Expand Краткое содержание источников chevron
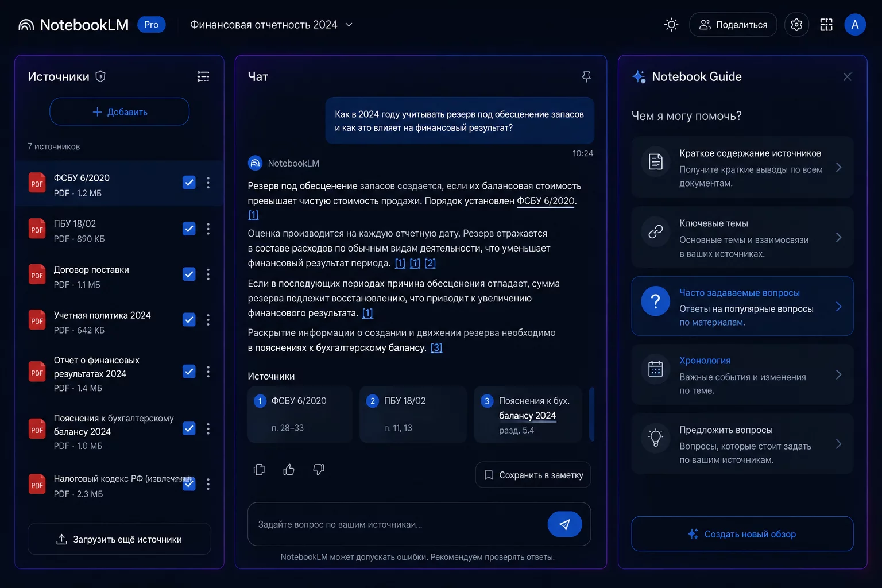882x588 pixels. 838,167
